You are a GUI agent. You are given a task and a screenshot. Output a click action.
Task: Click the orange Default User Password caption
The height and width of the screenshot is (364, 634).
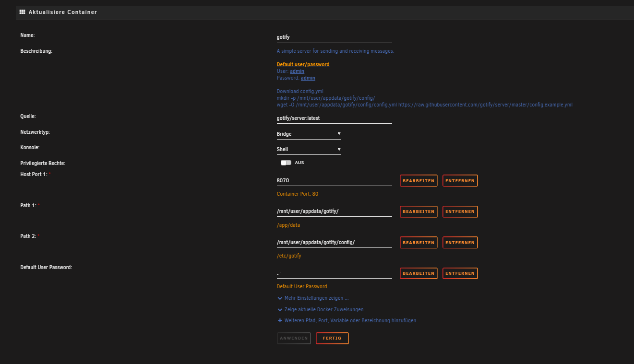[x=302, y=287]
